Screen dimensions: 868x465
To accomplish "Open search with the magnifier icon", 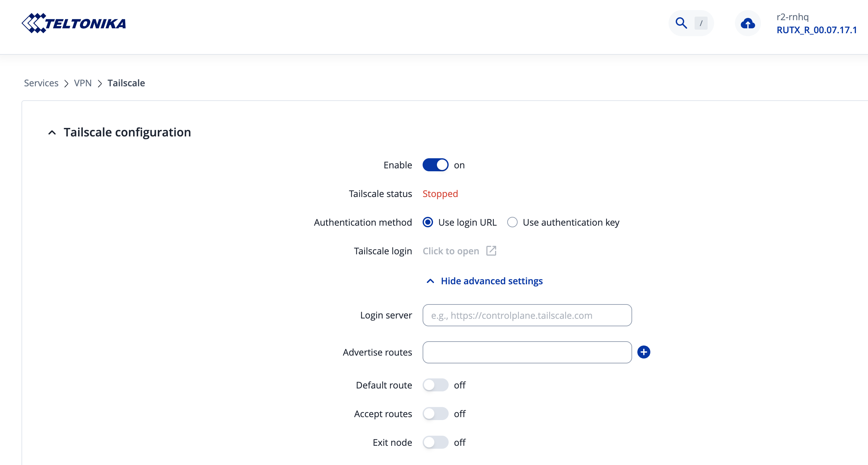I will (x=681, y=23).
